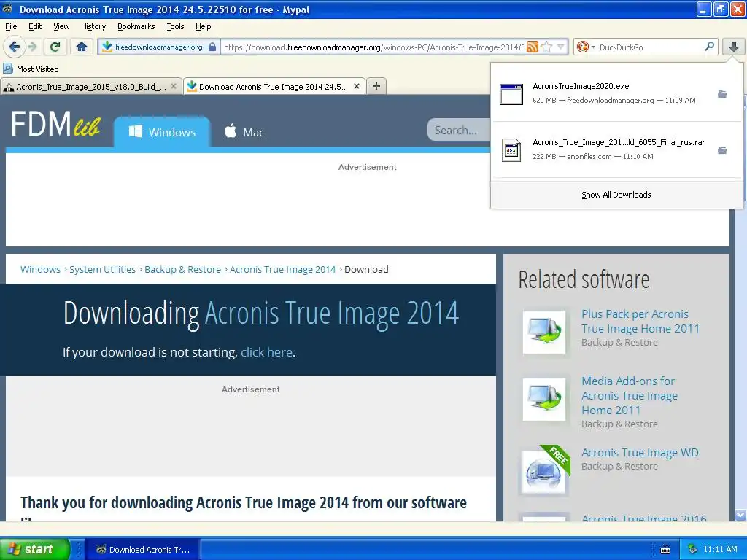Open the Acronis True Image 2016 link
Viewport: 747px width, 560px height.
pyautogui.click(x=644, y=518)
